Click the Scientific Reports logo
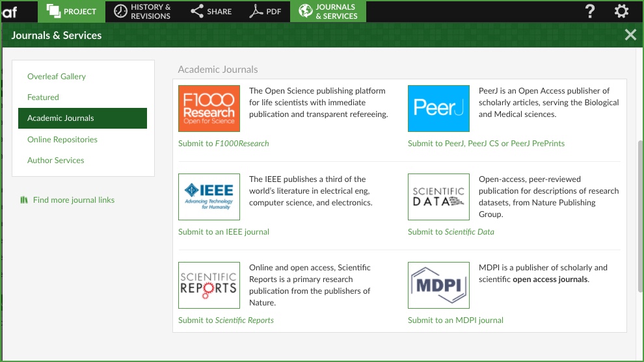The image size is (644, 362). tap(209, 285)
